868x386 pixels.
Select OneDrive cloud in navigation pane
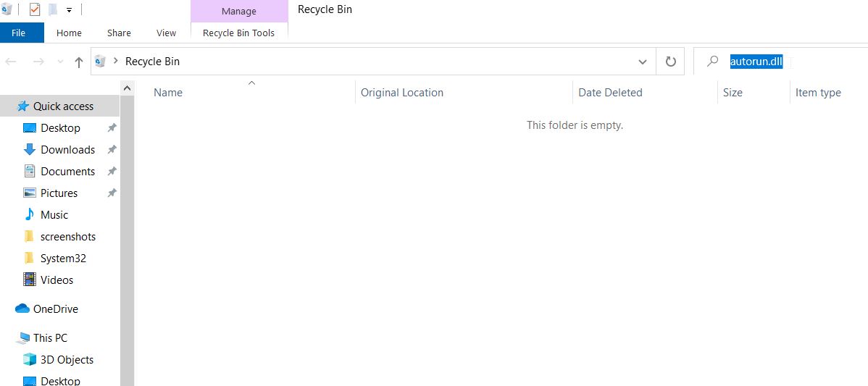coord(55,309)
